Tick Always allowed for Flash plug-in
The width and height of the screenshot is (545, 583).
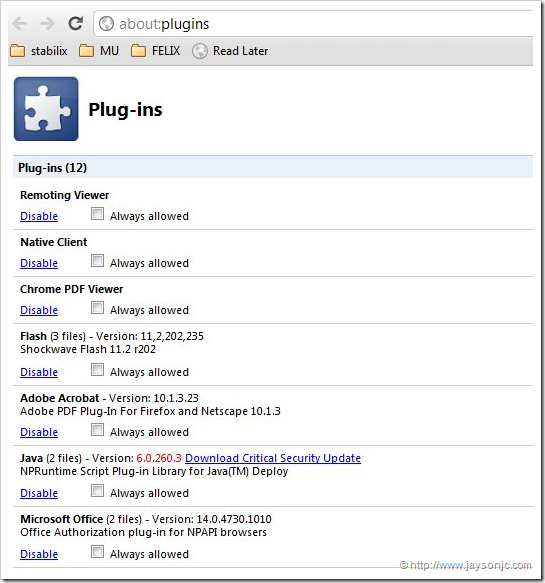[97, 370]
